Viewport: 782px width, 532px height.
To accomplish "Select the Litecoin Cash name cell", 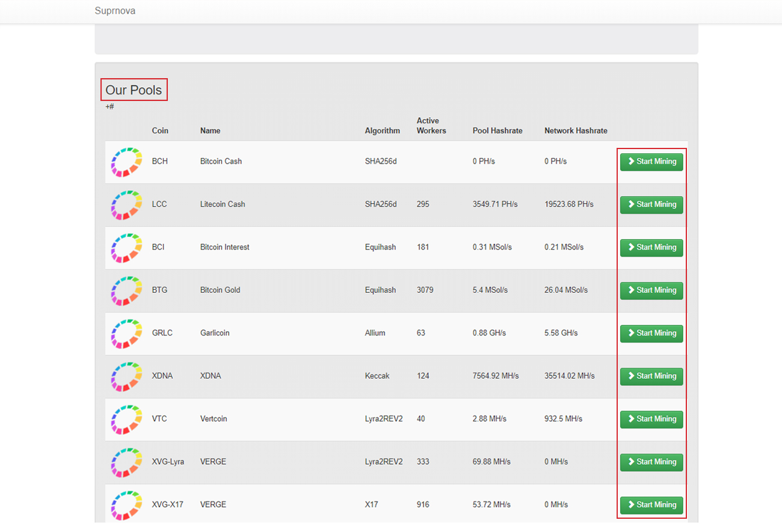I will click(x=223, y=204).
